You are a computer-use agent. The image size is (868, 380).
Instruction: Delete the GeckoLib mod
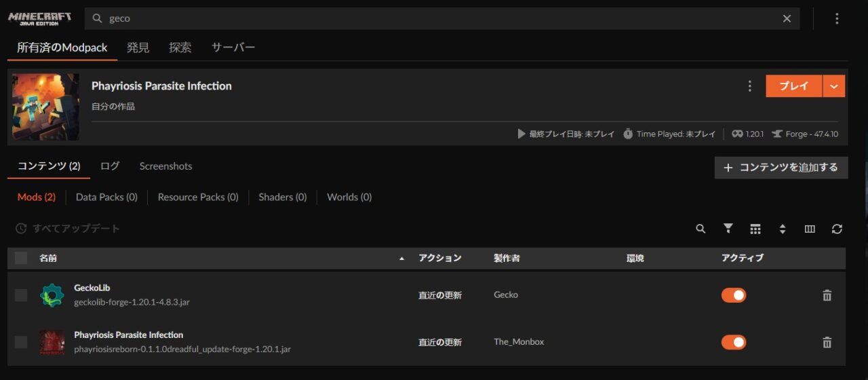[x=827, y=295]
